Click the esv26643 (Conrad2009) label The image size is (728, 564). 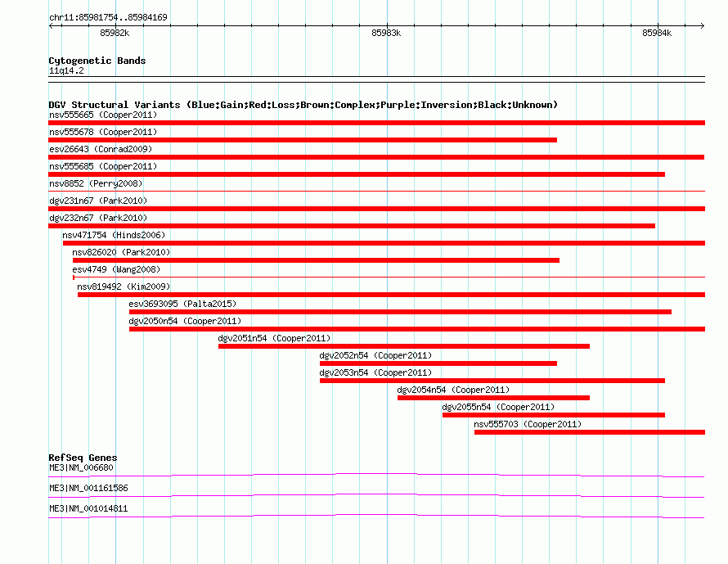101,149
